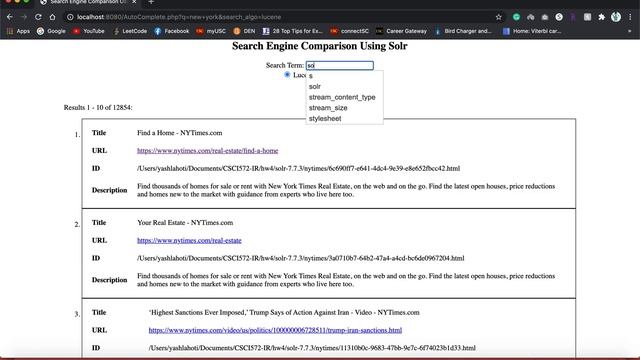Open the Career Gateway bookmark

click(x=401, y=31)
